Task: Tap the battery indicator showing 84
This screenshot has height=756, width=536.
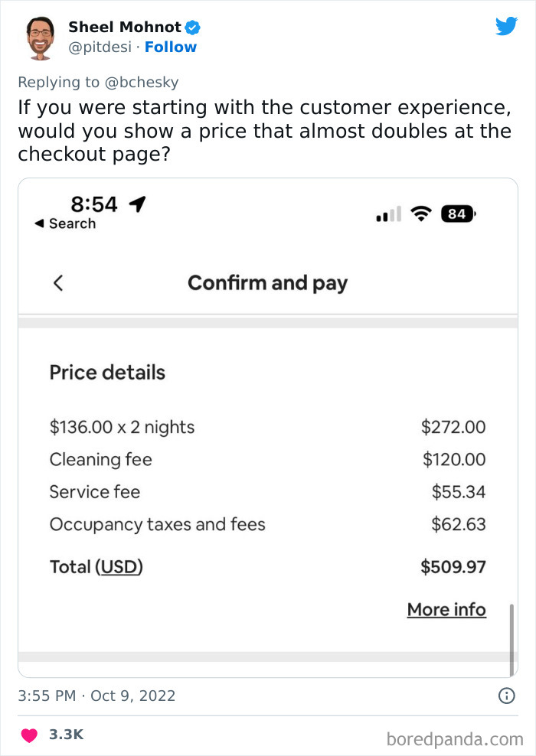Action: [x=458, y=214]
